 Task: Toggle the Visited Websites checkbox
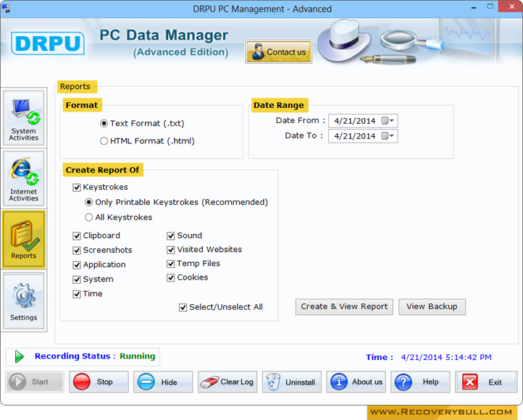coord(171,250)
